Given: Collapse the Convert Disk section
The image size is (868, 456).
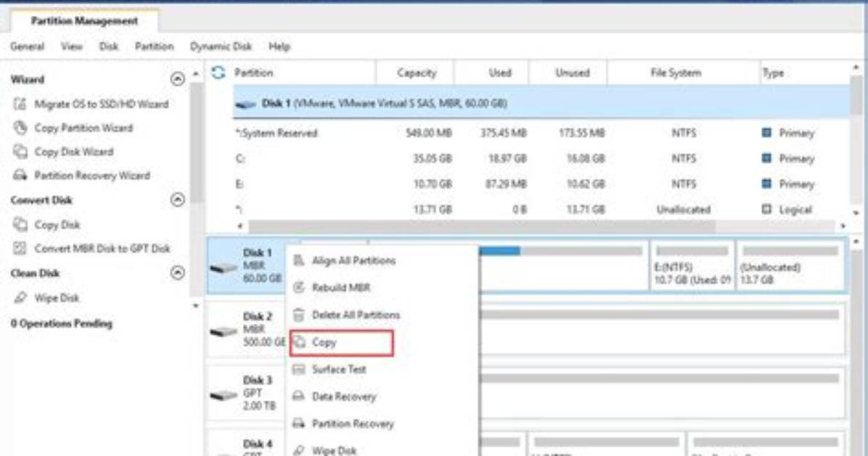Looking at the screenshot, I should pos(178,200).
